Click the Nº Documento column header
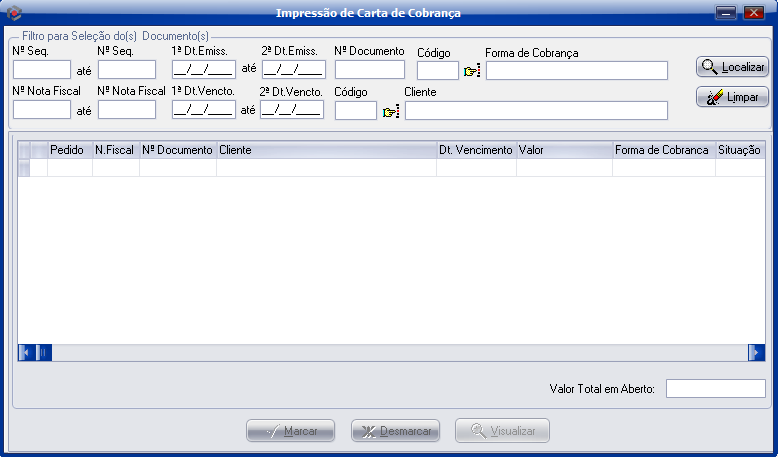The height and width of the screenshot is (457, 778). tap(178, 150)
